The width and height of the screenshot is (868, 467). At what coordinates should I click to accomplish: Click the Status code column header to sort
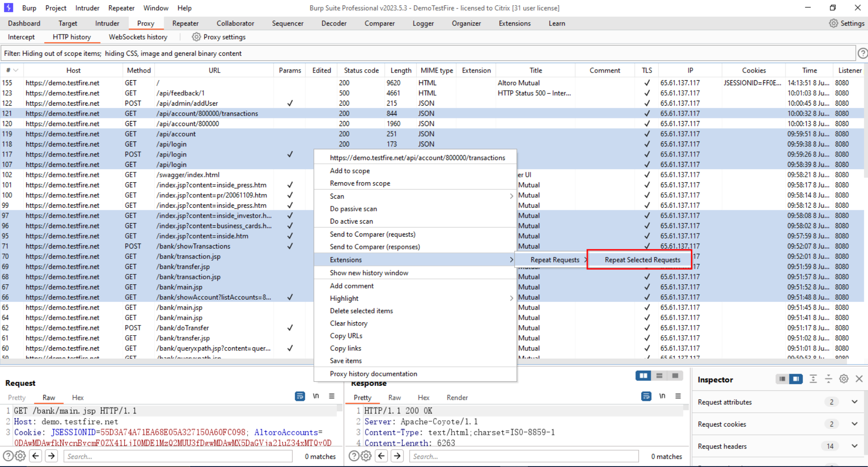(361, 70)
